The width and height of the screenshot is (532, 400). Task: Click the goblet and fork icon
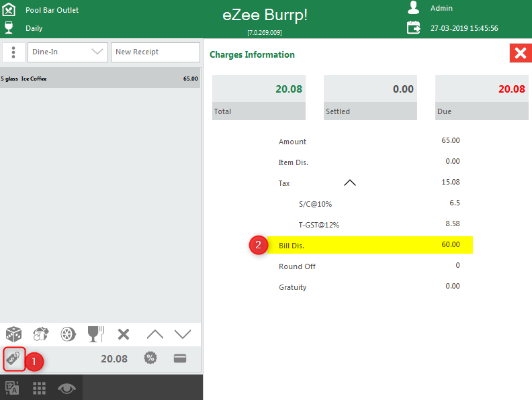[96, 334]
